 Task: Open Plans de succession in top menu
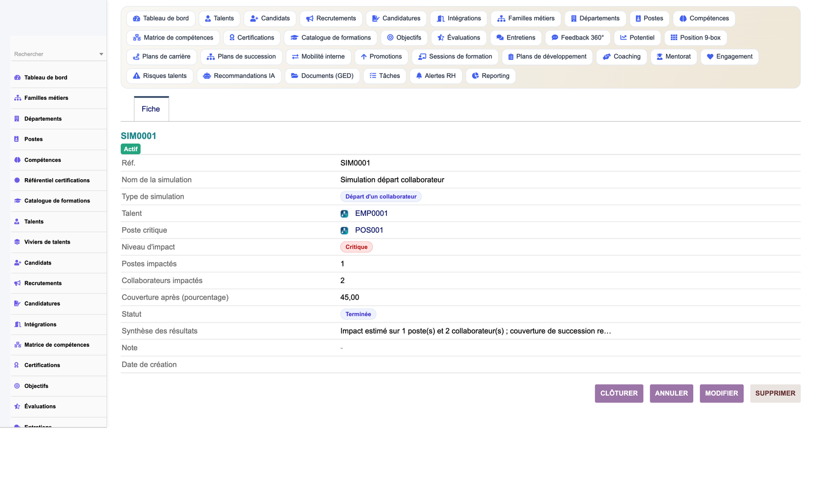241,57
